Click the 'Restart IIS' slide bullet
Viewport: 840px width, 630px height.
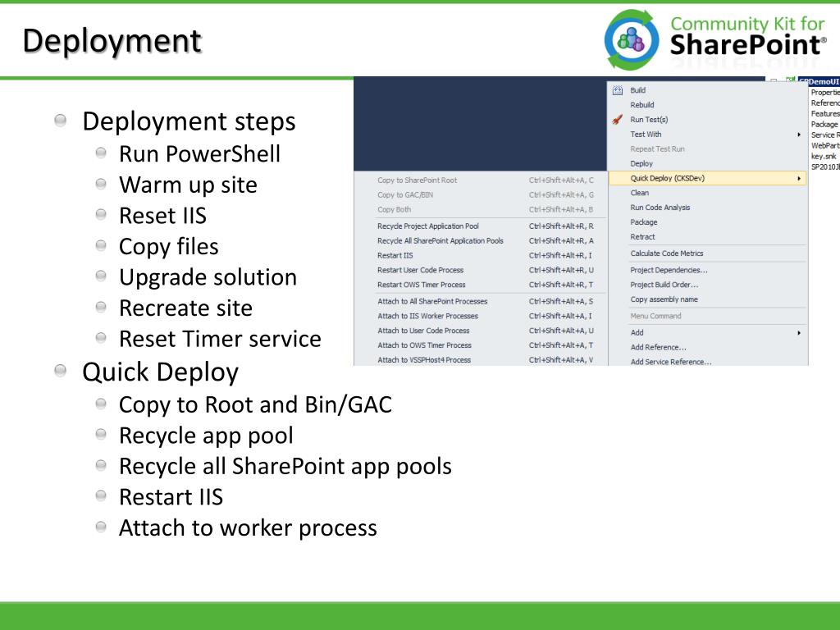(x=171, y=496)
